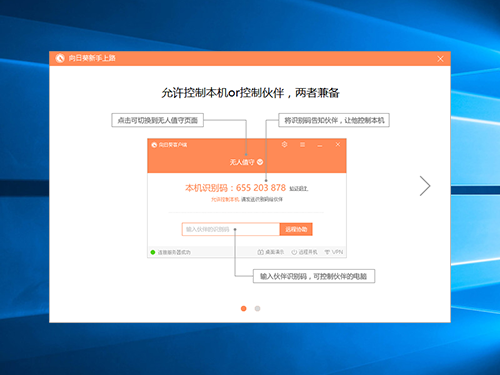Image resolution: width=500 pixels, height=375 pixels.
Task: Click the minimize icon of the client preview
Action: coord(320,146)
